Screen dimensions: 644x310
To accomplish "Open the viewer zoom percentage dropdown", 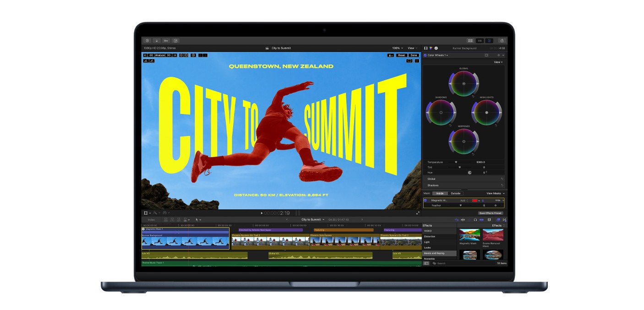I will tap(397, 48).
